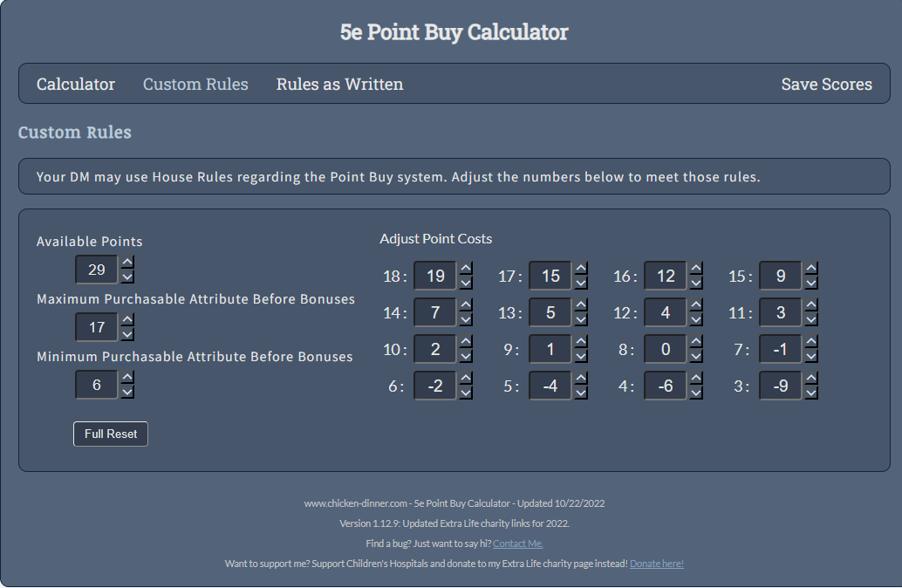The image size is (902, 588).
Task: Decrease point cost for score 17
Action: pyautogui.click(x=581, y=283)
